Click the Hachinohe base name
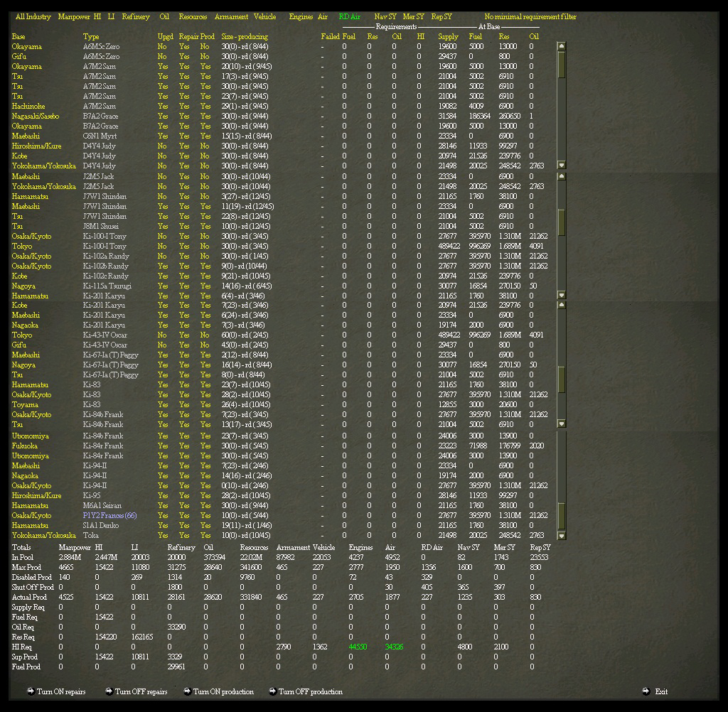Image resolution: width=728 pixels, height=712 pixels. coord(28,107)
